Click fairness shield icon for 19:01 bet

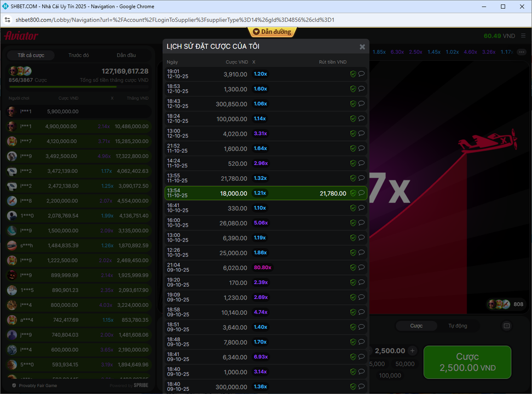click(x=353, y=74)
